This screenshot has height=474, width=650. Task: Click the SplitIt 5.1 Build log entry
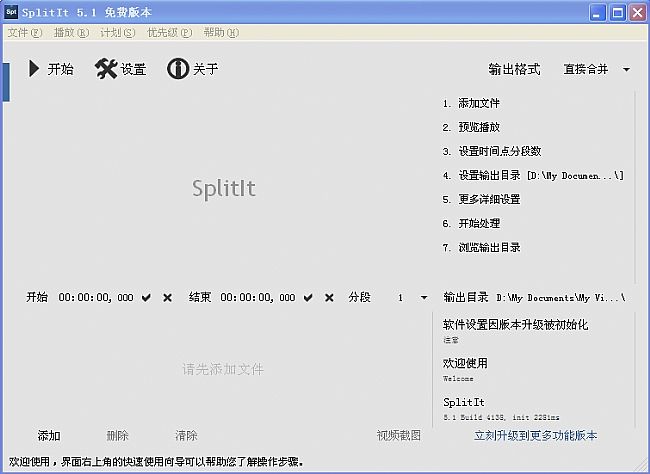(x=501, y=408)
